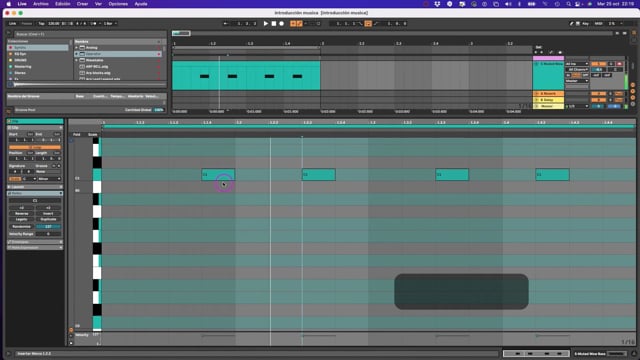Expand the Analog instrument folder

pos(76,48)
